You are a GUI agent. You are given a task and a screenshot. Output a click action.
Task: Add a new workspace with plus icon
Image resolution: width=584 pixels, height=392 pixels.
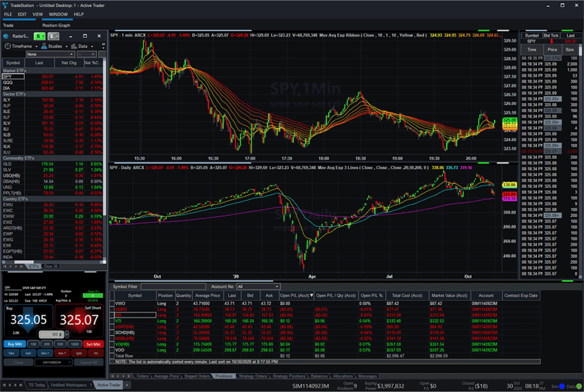[x=127, y=385]
